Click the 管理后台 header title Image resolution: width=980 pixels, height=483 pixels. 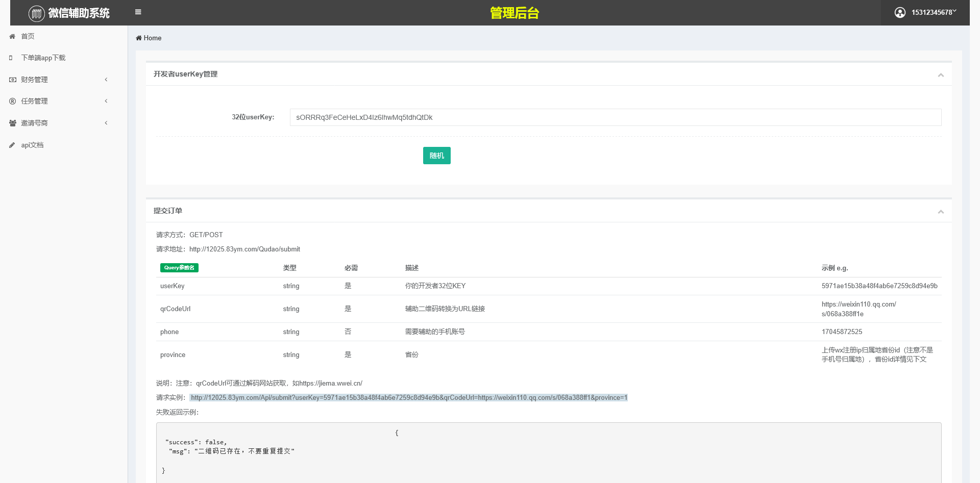point(514,13)
